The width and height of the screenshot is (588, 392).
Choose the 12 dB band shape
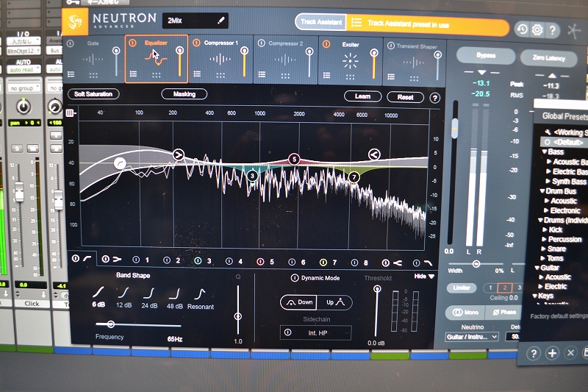pyautogui.click(x=123, y=297)
